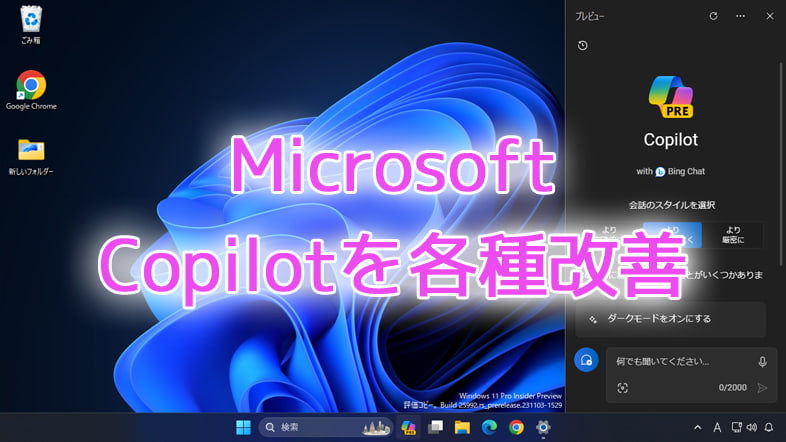Open the 新しいフォルダー desktop folder
This screenshot has height=442, width=786.
[x=31, y=157]
